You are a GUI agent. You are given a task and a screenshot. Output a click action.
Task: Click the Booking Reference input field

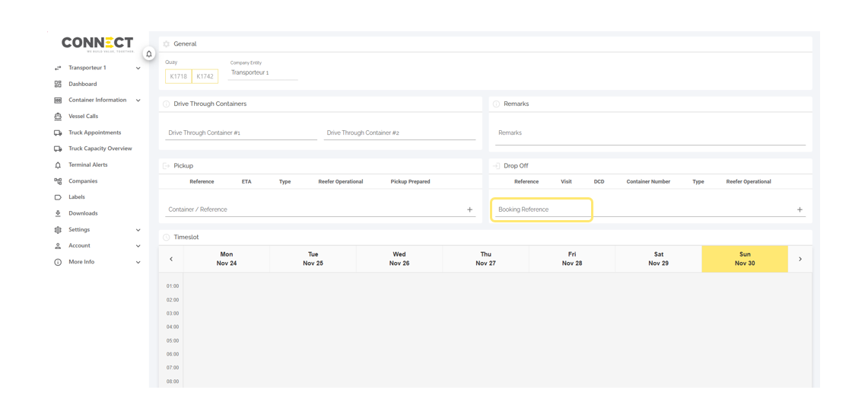click(x=542, y=209)
